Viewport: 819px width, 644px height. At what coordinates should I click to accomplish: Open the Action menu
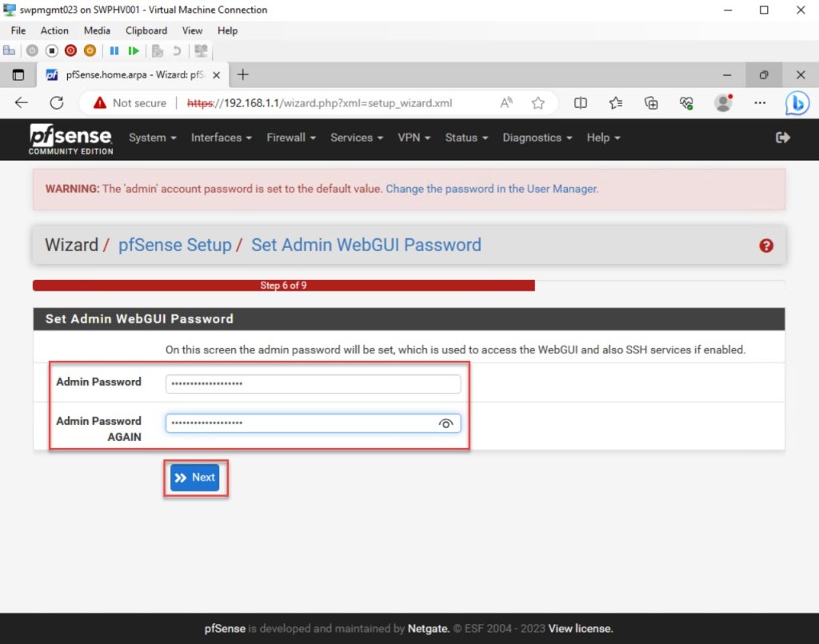(x=54, y=30)
